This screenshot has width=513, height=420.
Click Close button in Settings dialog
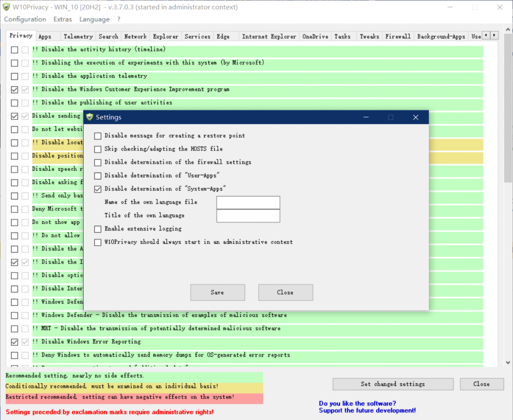[x=285, y=292]
